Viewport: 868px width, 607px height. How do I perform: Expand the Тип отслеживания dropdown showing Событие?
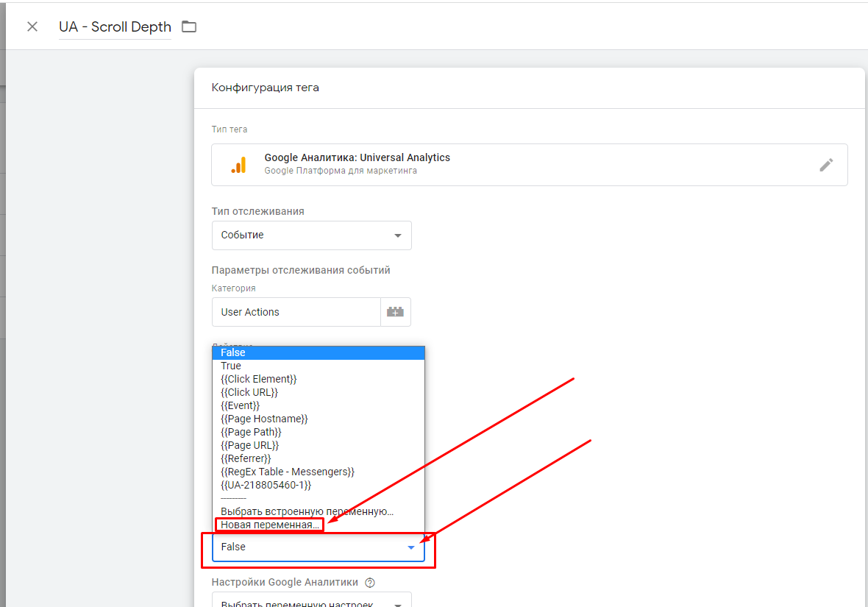[x=311, y=235]
